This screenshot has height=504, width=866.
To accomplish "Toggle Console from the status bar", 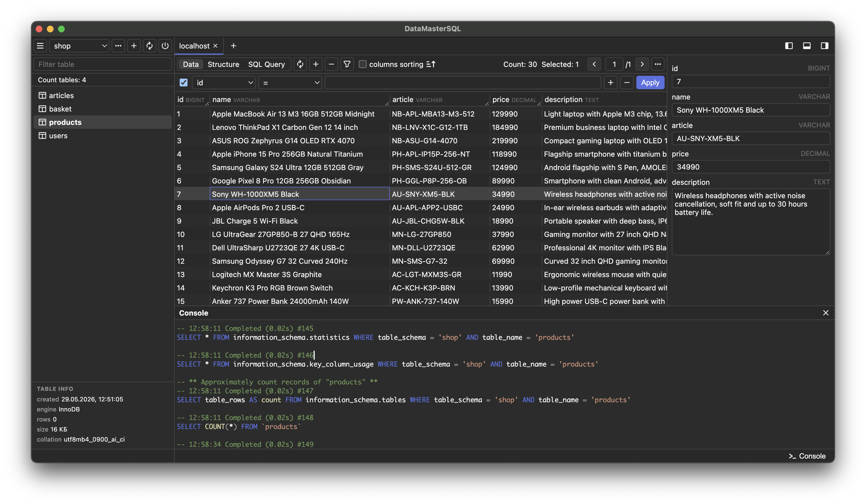I will (x=807, y=456).
